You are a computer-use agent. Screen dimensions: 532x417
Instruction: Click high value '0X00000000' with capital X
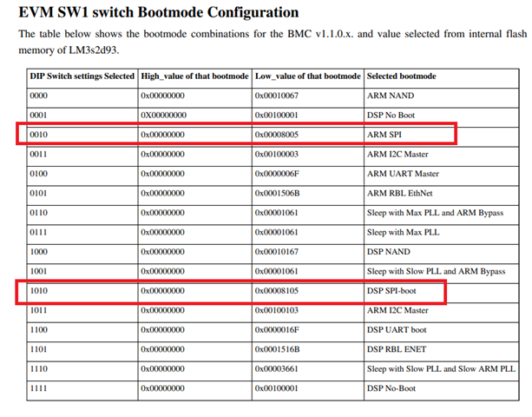(163, 116)
